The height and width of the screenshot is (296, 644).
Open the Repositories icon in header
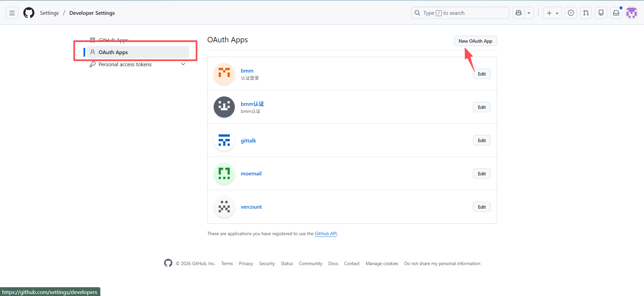[601, 13]
